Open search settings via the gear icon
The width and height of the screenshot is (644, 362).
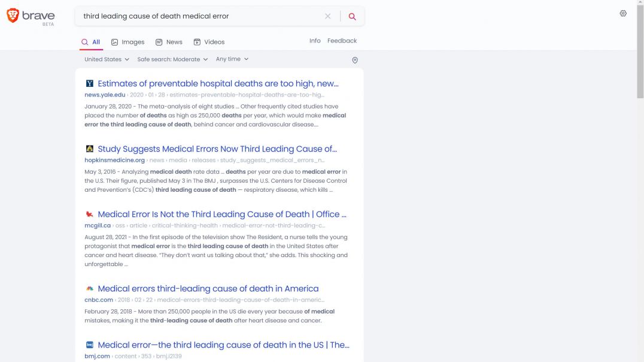622,13
